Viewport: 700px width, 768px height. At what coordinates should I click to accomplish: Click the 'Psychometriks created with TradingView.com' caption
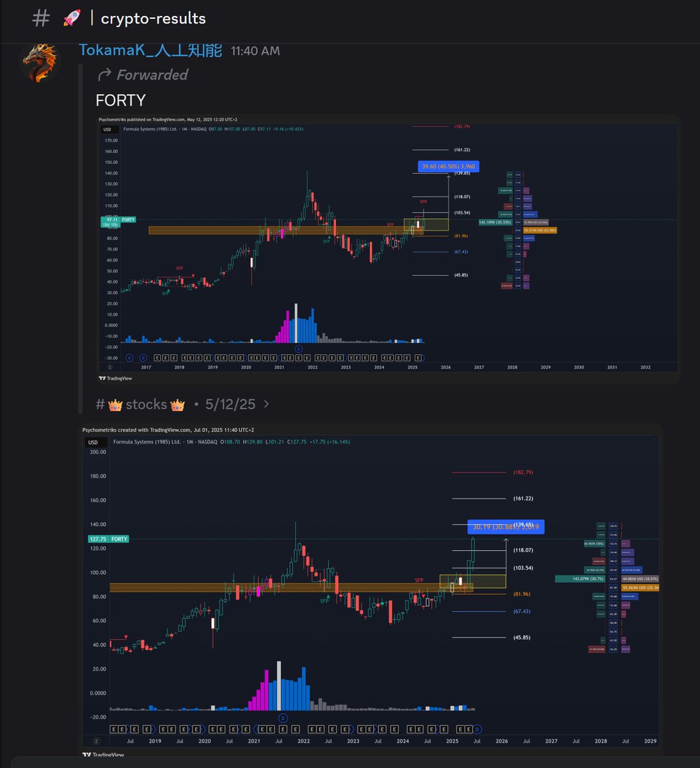click(x=168, y=430)
